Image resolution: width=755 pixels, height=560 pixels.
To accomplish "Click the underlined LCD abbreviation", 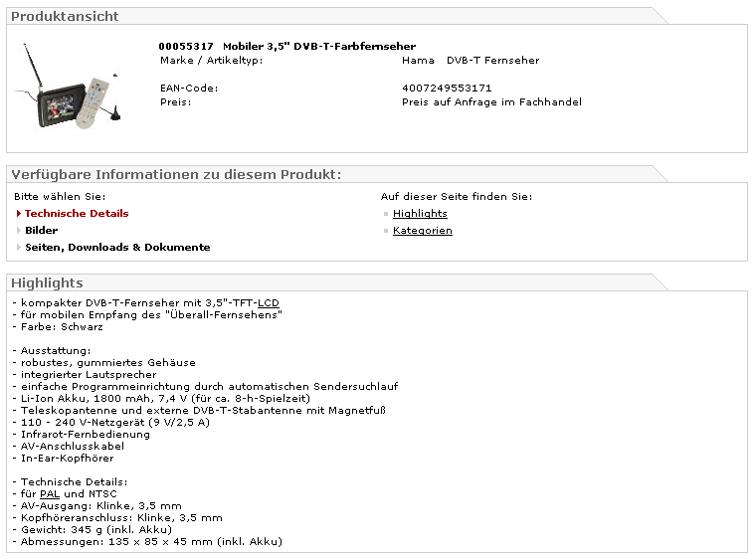I will pos(269,302).
